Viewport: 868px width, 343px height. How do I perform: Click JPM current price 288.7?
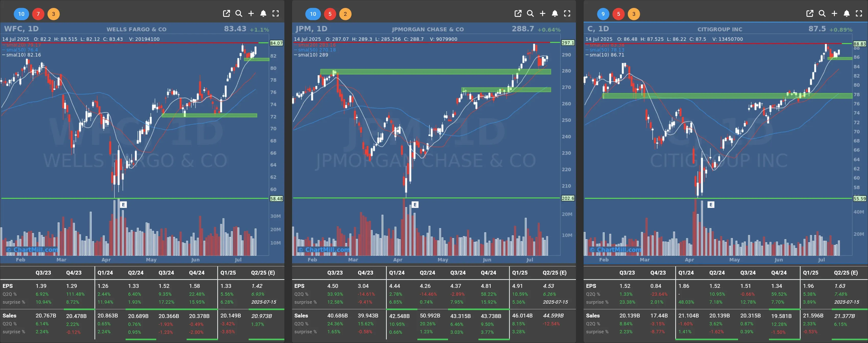click(523, 29)
